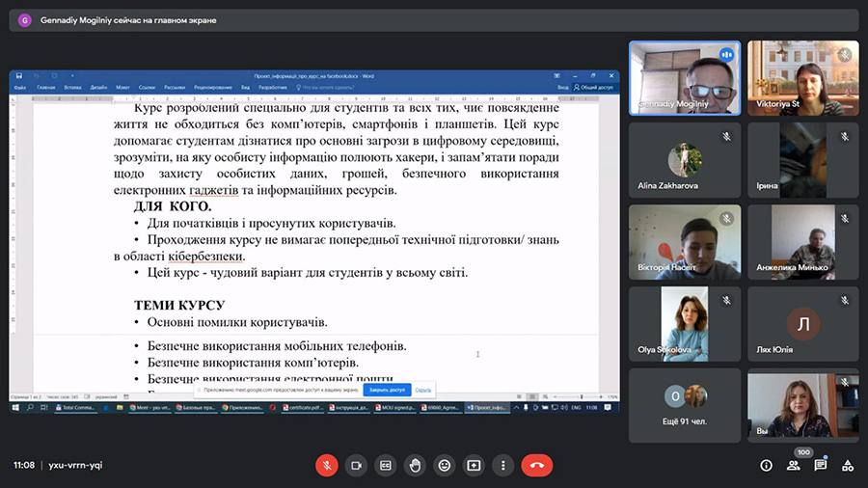Raise your hand
This screenshot has width=868, height=488.
415,465
